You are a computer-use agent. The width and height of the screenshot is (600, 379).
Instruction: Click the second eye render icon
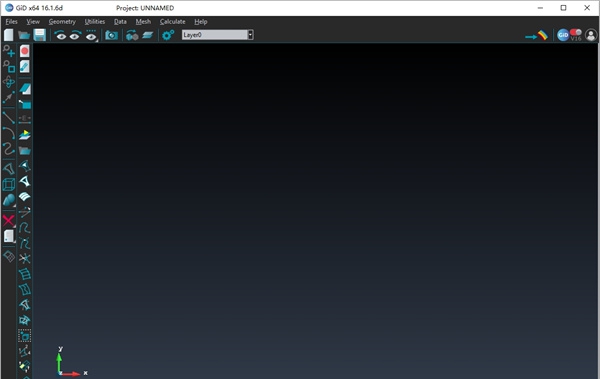[75, 36]
